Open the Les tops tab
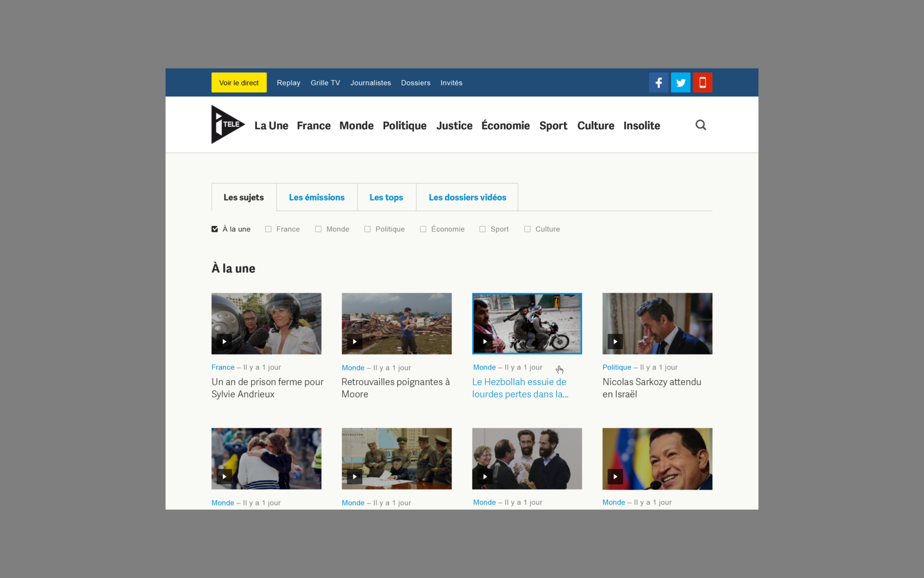Screen dimensions: 924x578 point(386,197)
